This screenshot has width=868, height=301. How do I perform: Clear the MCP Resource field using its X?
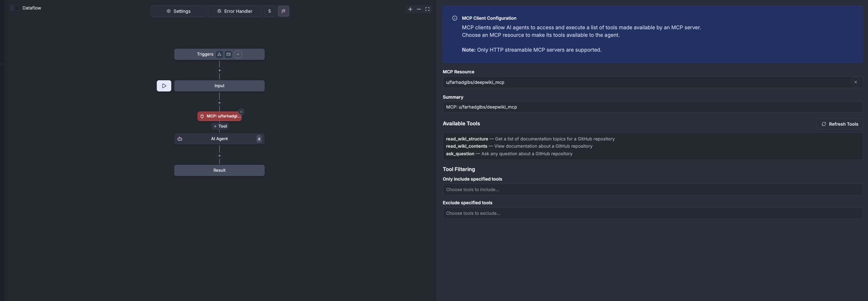(855, 82)
